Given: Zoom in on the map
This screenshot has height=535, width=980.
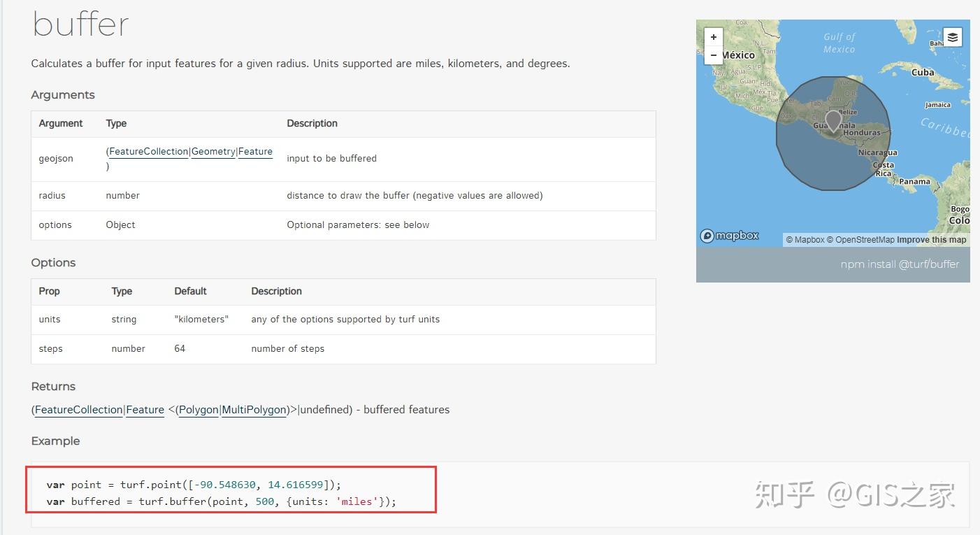Looking at the screenshot, I should point(713,37).
